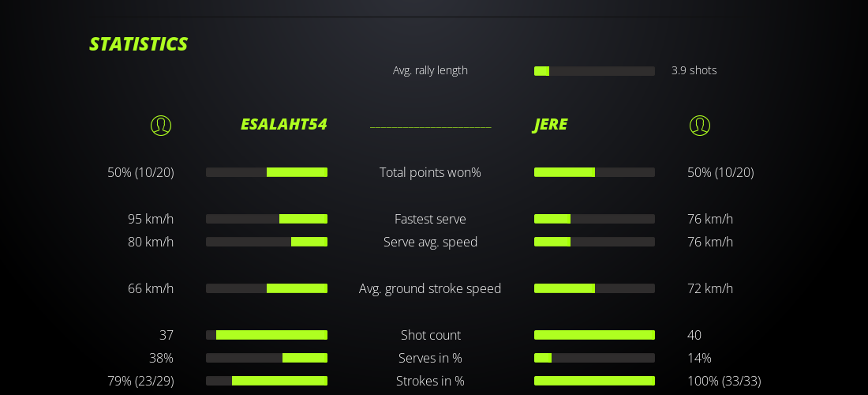Click ESALAHT54's Fastest serve bar
This screenshot has width=868, height=395.
pos(267,219)
